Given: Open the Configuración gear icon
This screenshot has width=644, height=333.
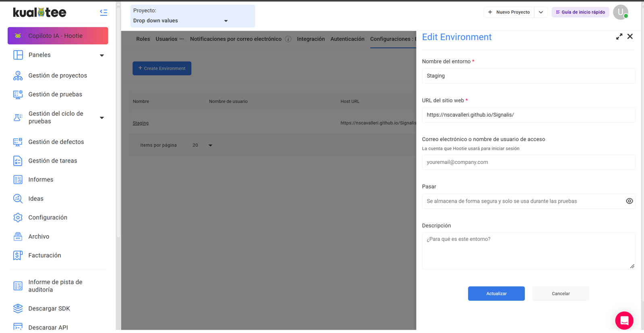Looking at the screenshot, I should [18, 218].
